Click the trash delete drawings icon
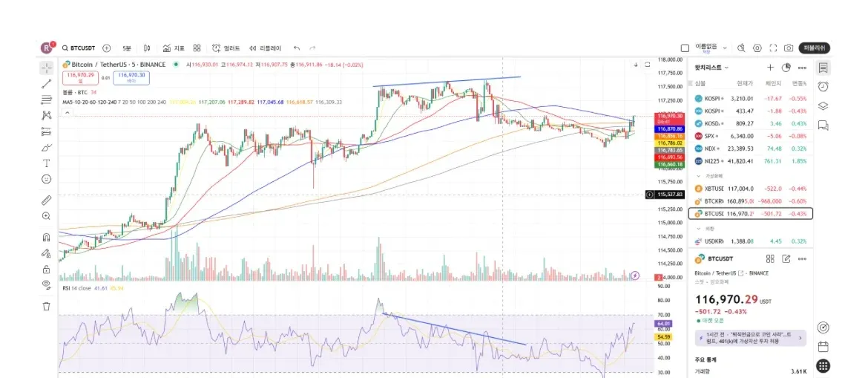The image size is (868, 378). click(x=47, y=306)
